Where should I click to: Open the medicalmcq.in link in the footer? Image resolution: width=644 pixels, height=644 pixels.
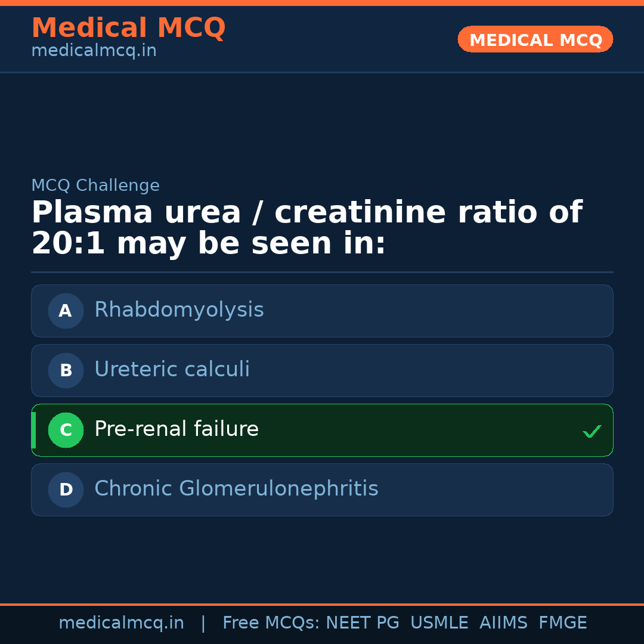tap(121, 623)
